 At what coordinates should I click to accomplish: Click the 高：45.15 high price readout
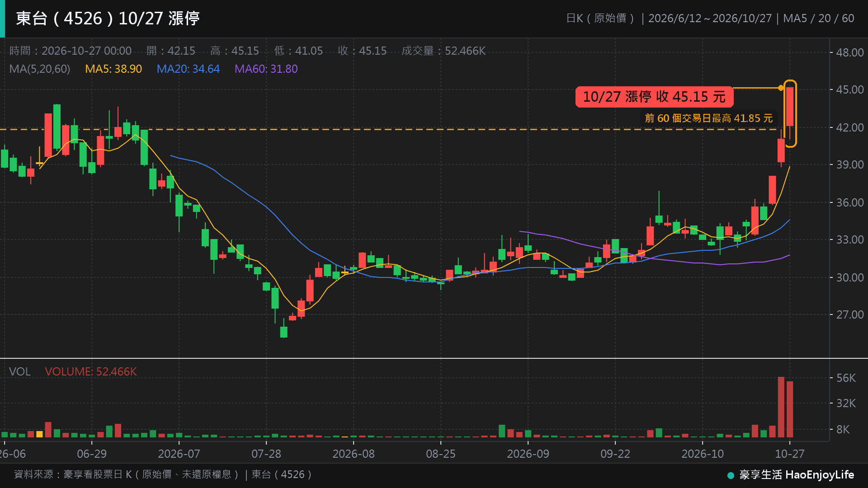pos(235,51)
